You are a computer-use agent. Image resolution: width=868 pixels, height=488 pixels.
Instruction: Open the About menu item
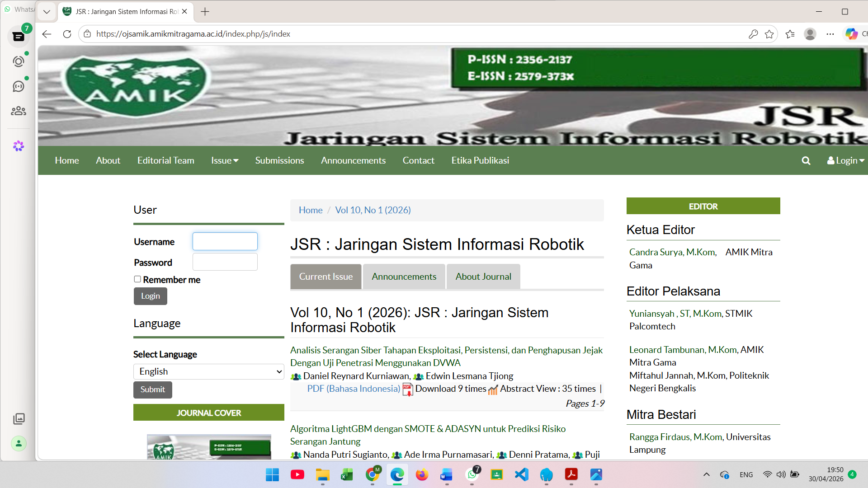click(x=108, y=160)
